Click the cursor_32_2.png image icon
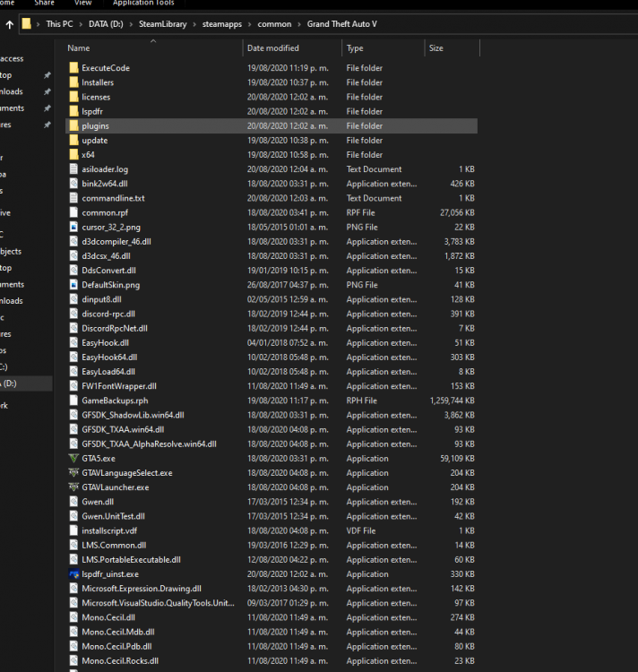Viewport: 638px width, 672px height. coord(73,228)
